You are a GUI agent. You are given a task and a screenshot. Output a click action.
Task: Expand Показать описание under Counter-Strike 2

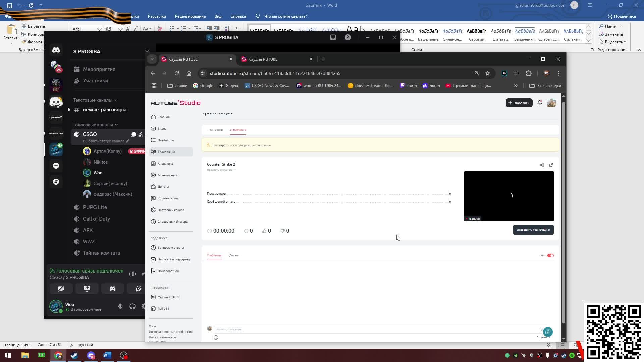coord(221,170)
